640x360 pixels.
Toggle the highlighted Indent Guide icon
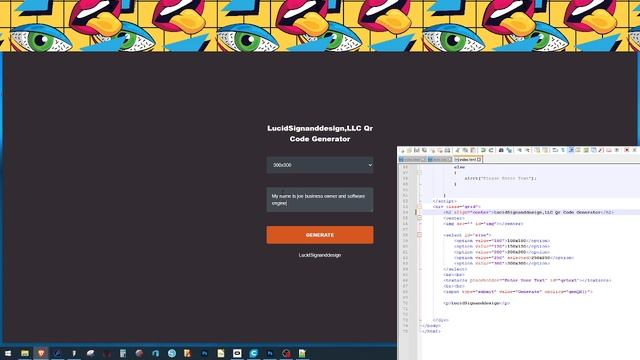pyautogui.click(x=571, y=150)
